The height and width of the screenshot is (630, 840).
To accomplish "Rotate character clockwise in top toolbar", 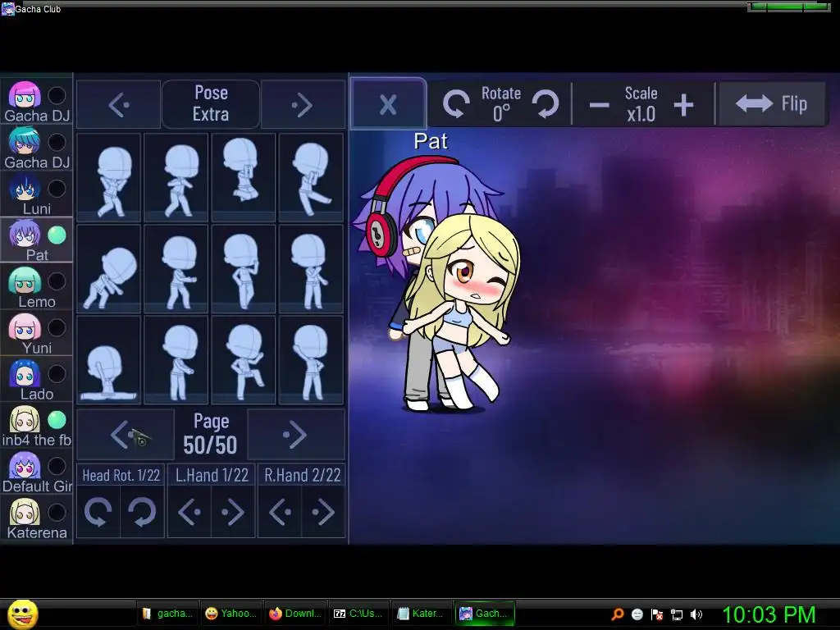I will tap(546, 104).
